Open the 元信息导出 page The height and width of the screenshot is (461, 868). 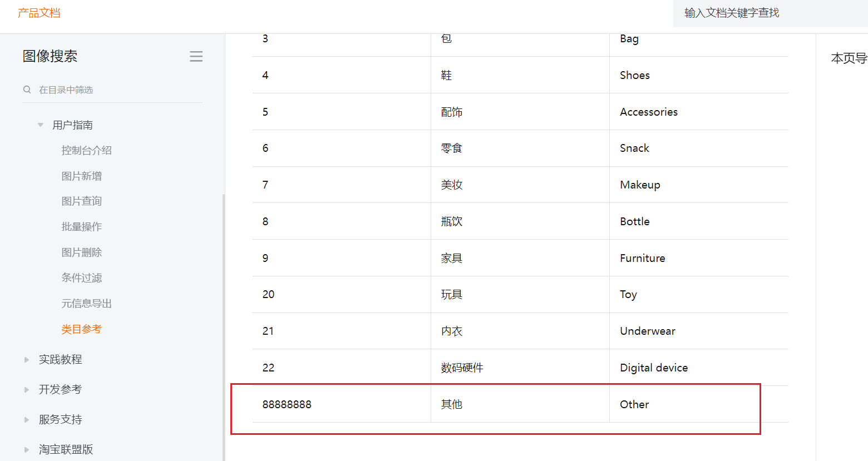click(86, 304)
